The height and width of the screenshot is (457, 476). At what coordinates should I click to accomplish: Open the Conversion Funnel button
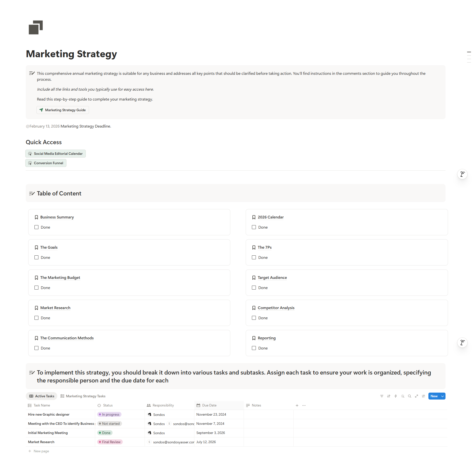(46, 163)
